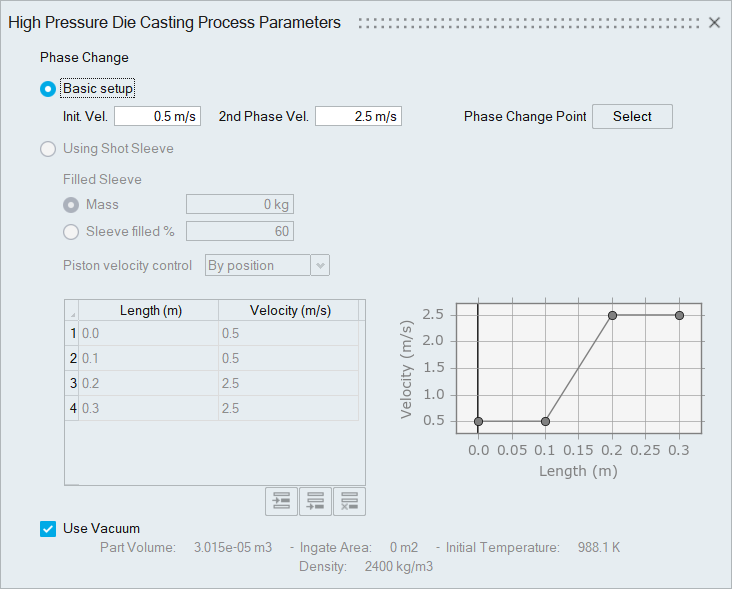Click the insert row icon below table
The width and height of the screenshot is (732, 589).
coord(281,502)
